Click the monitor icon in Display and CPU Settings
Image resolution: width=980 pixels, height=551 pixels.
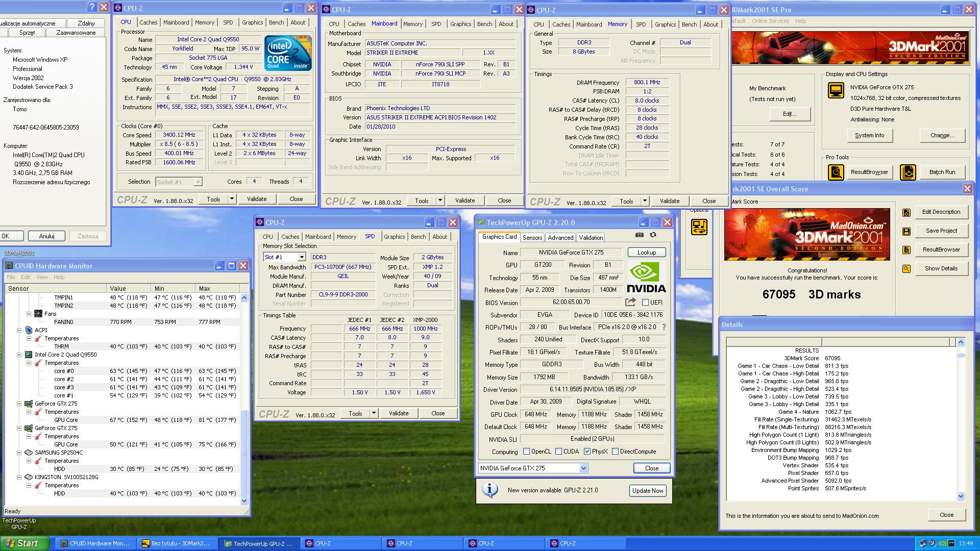click(x=836, y=91)
